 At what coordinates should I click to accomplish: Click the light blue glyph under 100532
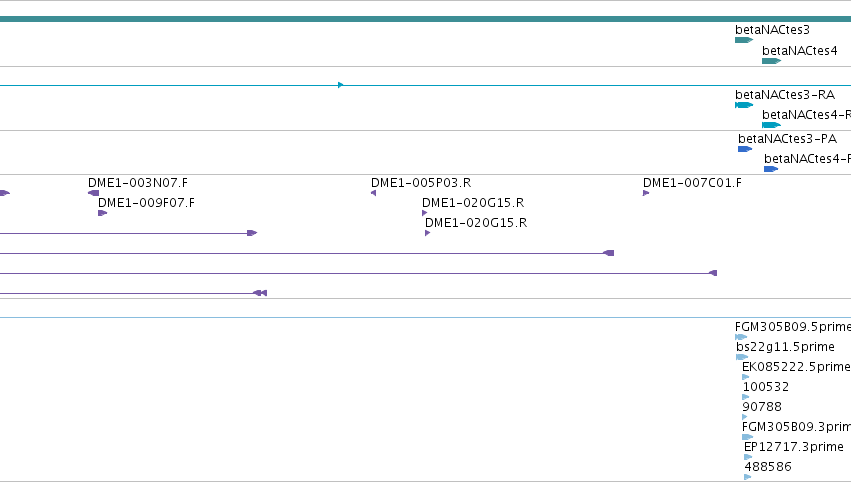point(746,397)
